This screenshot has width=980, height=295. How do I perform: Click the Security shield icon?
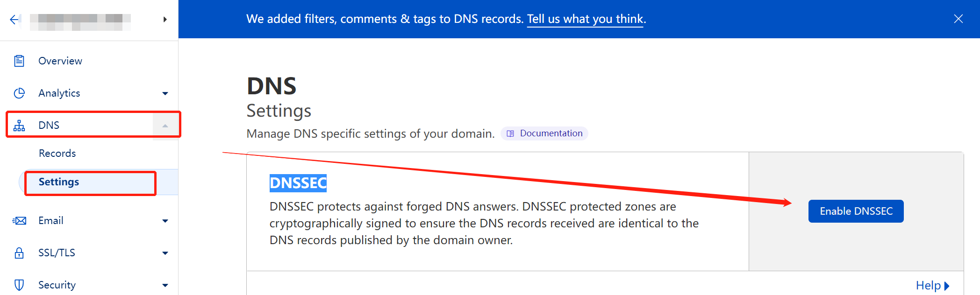[19, 285]
